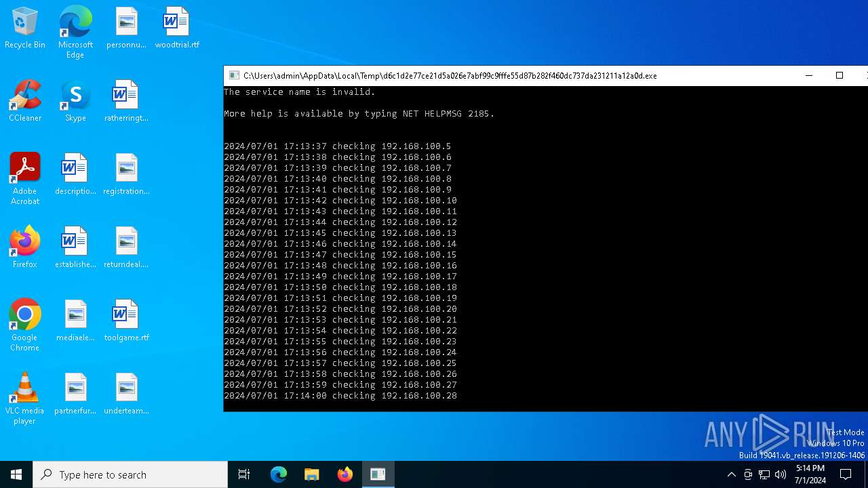The width and height of the screenshot is (868, 488).
Task: Minimize the console window
Action: pyautogui.click(x=808, y=76)
